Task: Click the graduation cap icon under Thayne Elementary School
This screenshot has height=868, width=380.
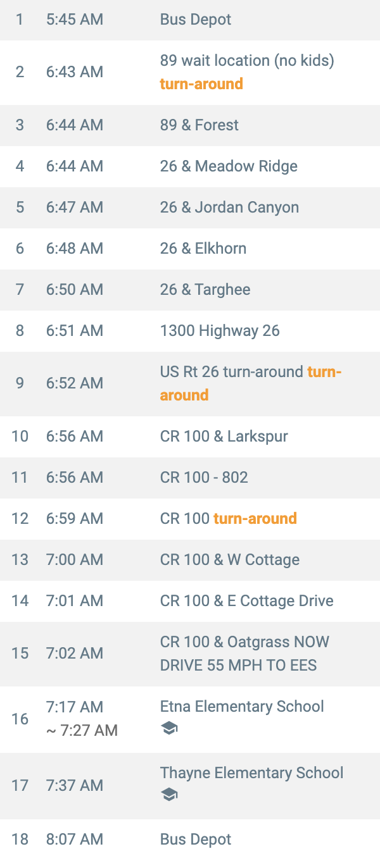Action: click(169, 795)
